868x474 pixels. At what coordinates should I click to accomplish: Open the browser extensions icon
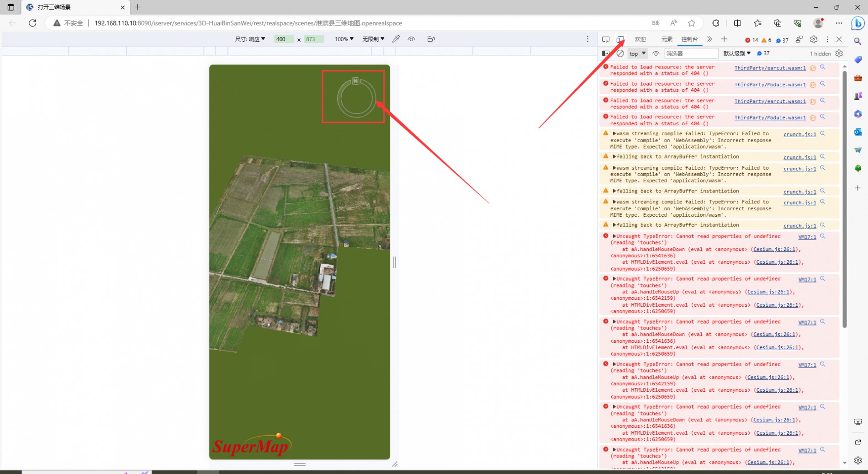(x=716, y=23)
